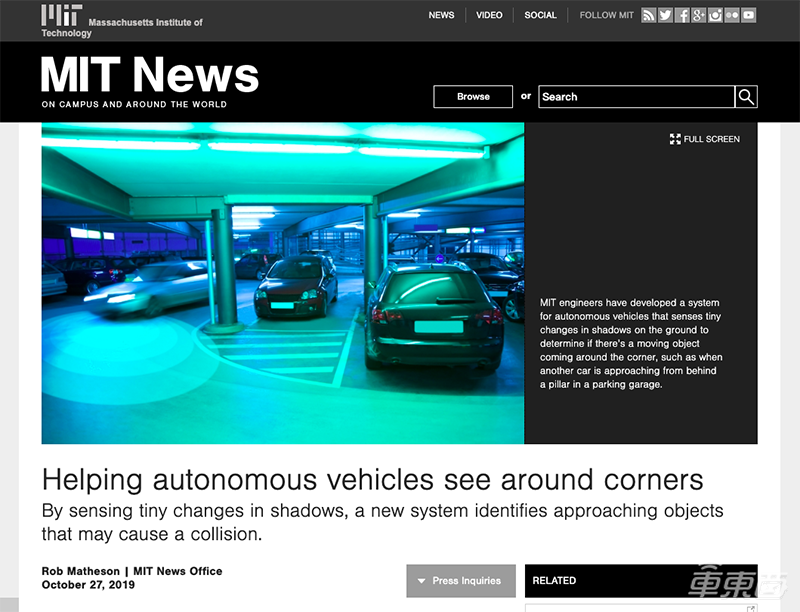Open MIT's Instagram icon

click(x=715, y=15)
